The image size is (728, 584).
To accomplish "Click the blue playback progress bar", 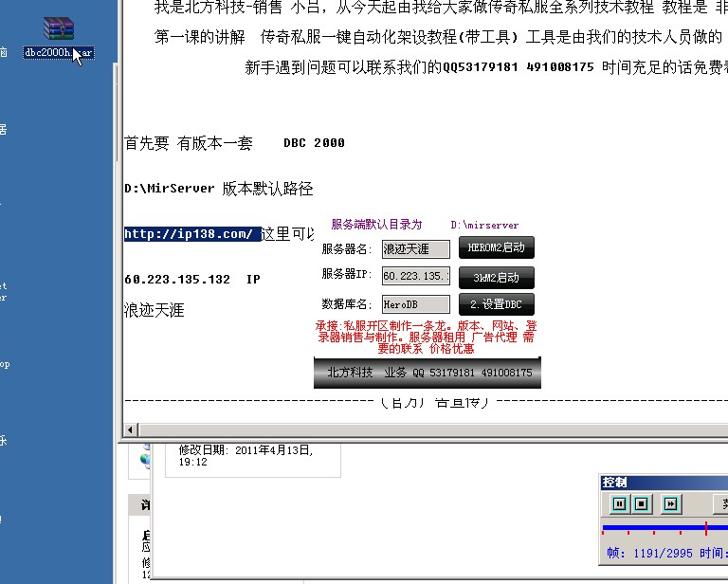I will pyautogui.click(x=654, y=527).
